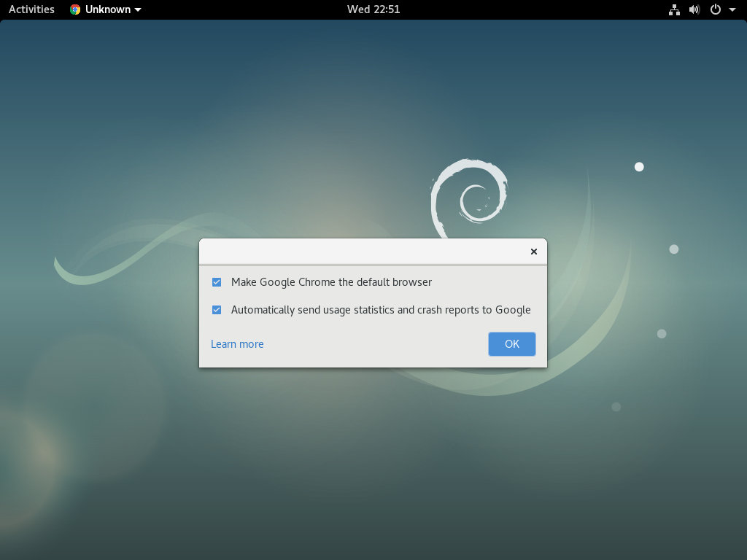Open the clock and calendar panel
Image resolution: width=747 pixels, height=560 pixels.
[373, 9]
